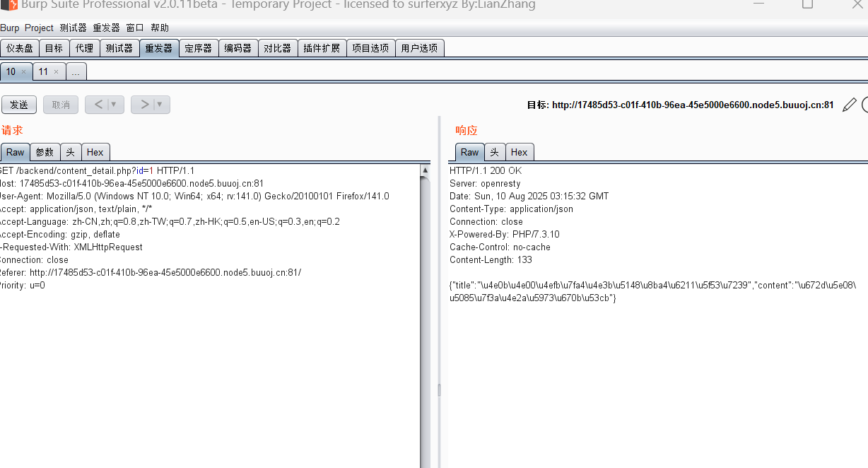
Task: Switch to the 目标 tab
Action: click(x=54, y=48)
